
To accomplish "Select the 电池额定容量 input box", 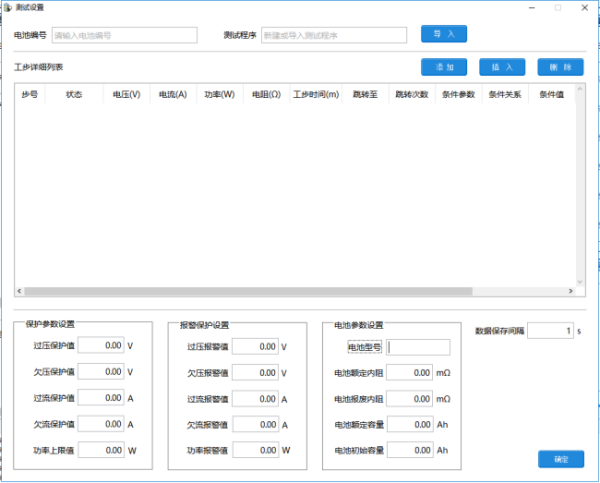I will click(408, 424).
